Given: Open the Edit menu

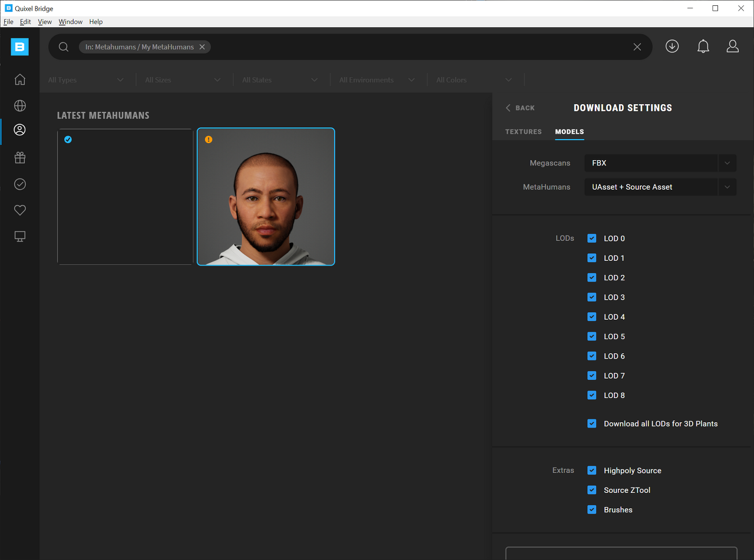Looking at the screenshot, I should [25, 22].
